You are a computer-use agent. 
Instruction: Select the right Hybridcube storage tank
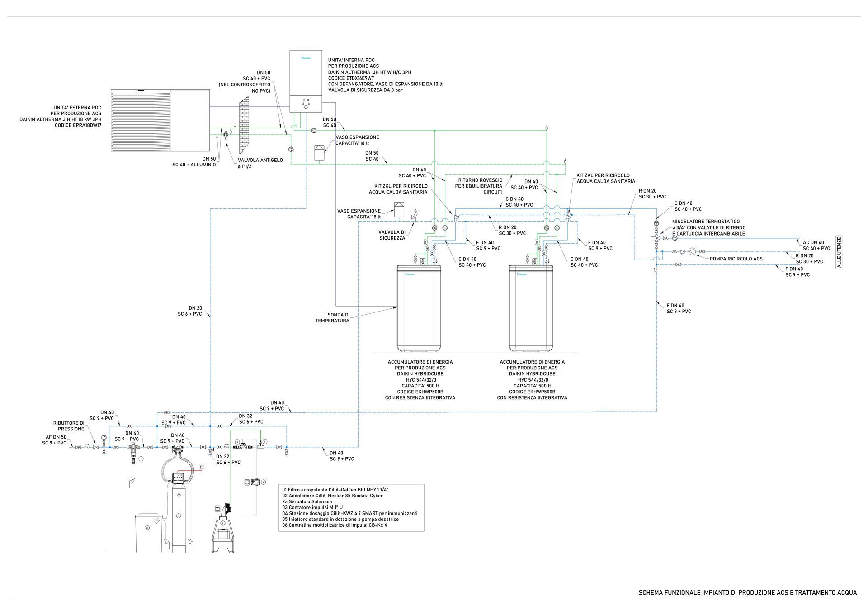click(x=531, y=308)
